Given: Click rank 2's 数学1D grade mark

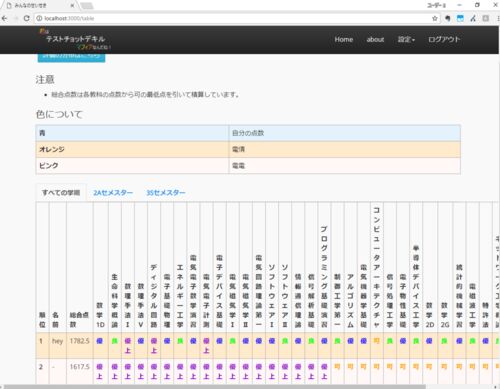Looking at the screenshot, I should [99, 371].
